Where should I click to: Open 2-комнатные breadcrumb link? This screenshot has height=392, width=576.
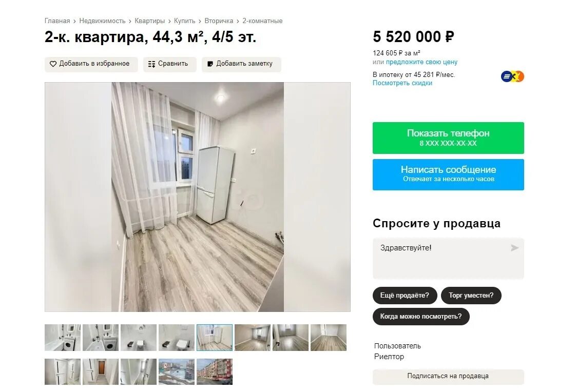(x=262, y=21)
